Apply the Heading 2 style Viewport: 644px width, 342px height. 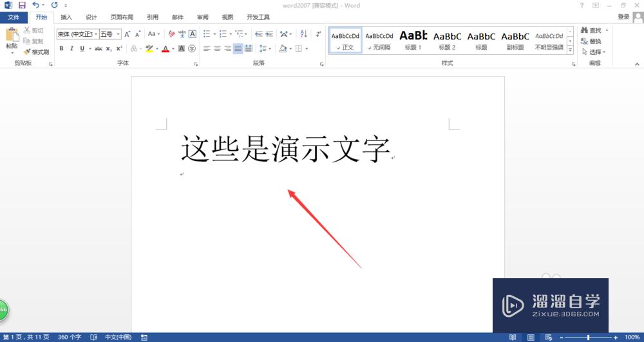pos(448,40)
